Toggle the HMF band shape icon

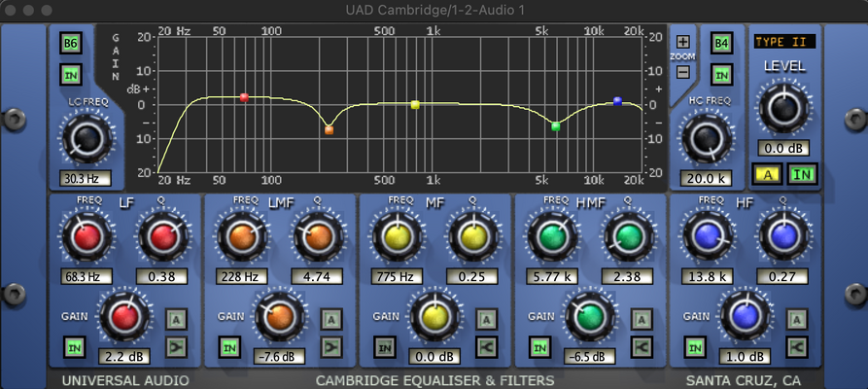(641, 347)
